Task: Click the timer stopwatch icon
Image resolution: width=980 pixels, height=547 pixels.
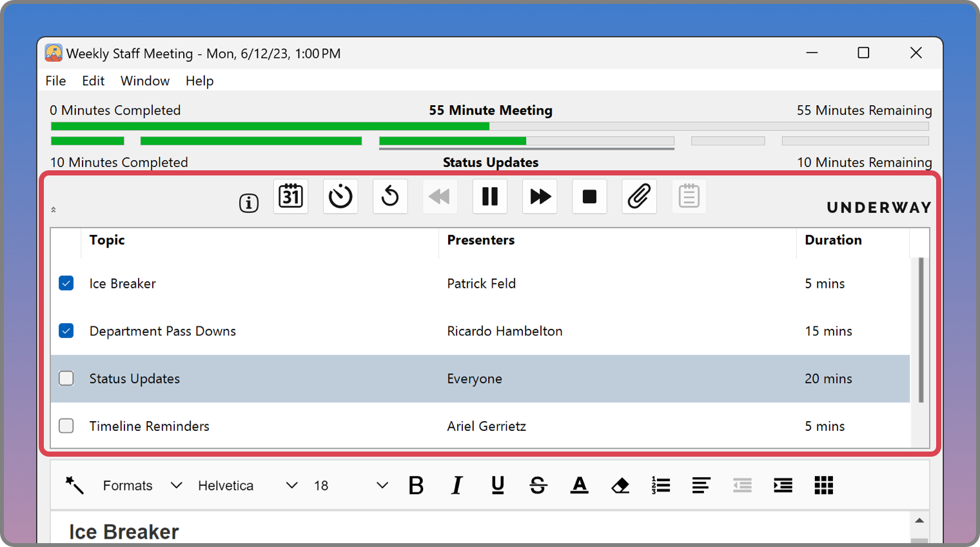Action: tap(340, 196)
